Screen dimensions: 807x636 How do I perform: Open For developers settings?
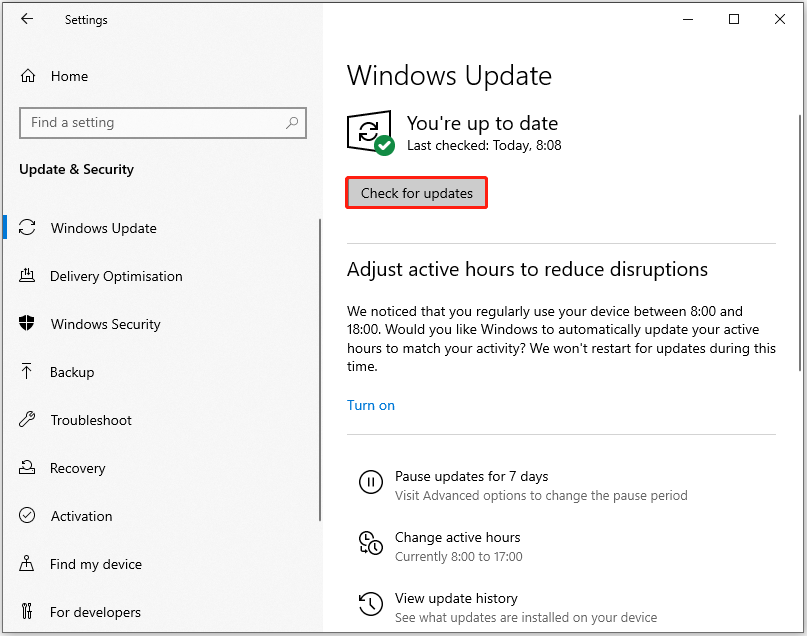pos(95,612)
